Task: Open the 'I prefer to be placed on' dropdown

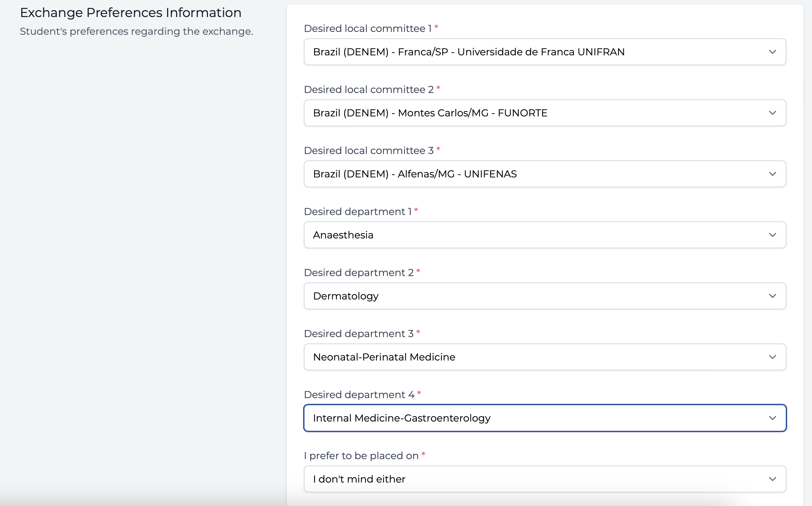Action: pyautogui.click(x=545, y=479)
